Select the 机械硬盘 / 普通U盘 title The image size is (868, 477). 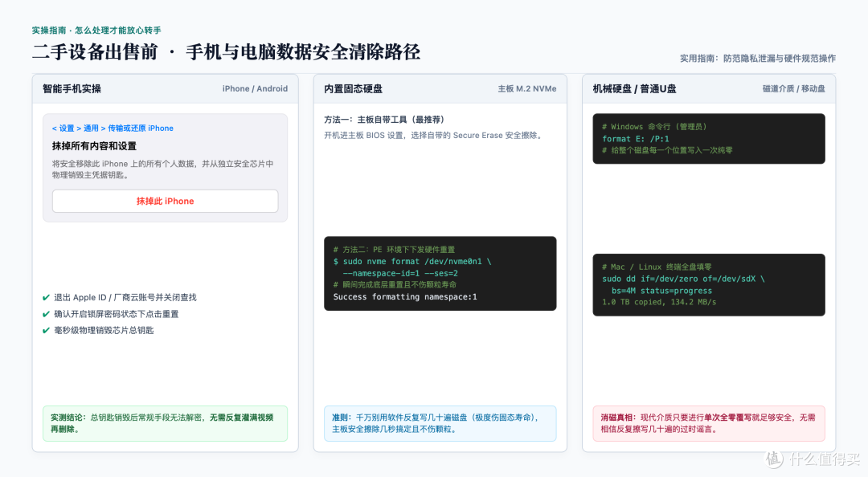[634, 88]
